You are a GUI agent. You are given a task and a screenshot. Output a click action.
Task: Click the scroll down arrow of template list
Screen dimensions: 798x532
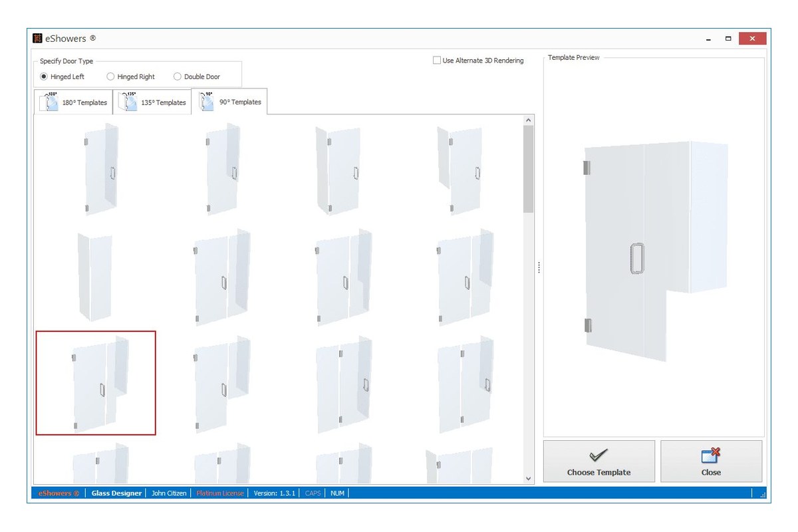(x=529, y=478)
